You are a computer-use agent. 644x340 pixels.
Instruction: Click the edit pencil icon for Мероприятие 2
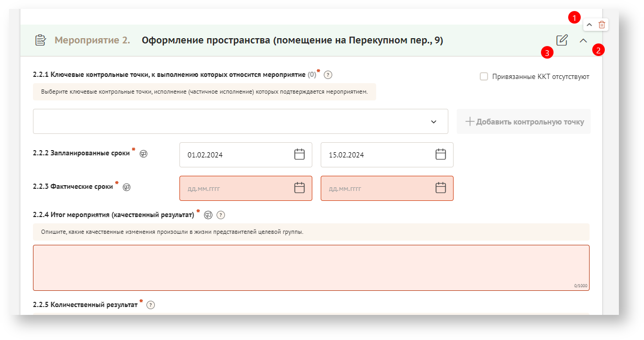click(x=562, y=40)
